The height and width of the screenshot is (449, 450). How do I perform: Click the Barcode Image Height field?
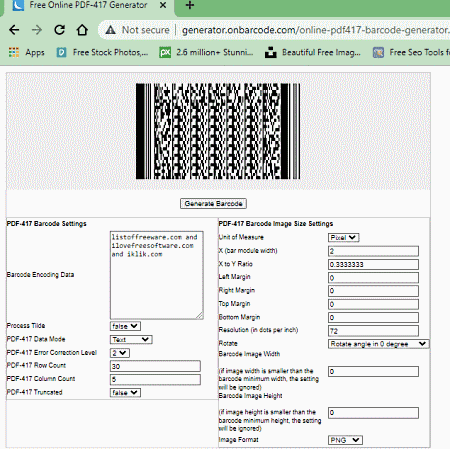pos(373,413)
